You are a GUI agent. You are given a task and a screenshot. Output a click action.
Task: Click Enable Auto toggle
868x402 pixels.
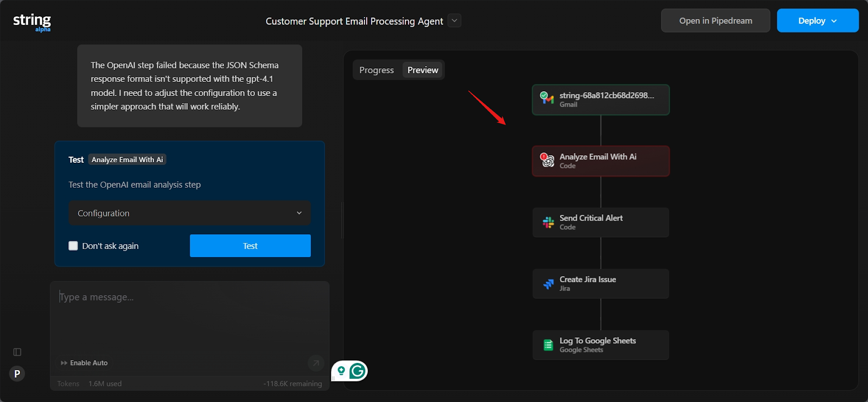tap(84, 363)
